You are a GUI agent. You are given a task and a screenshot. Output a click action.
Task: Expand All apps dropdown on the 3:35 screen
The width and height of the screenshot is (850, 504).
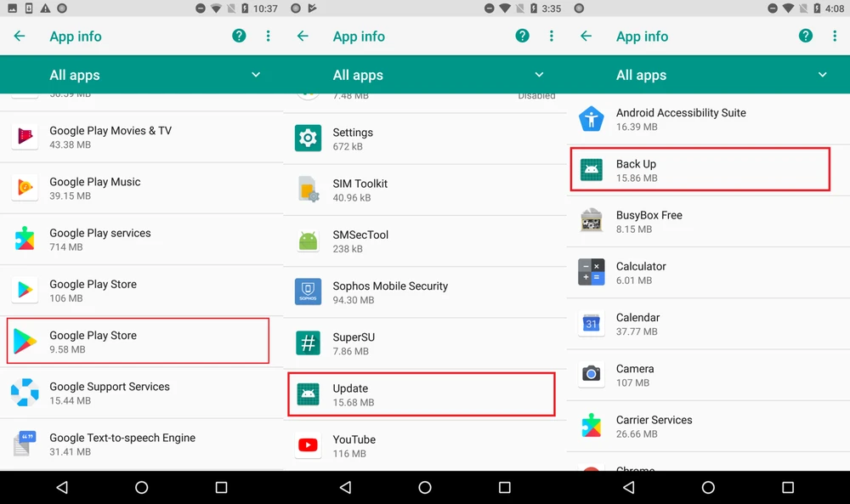tap(539, 75)
